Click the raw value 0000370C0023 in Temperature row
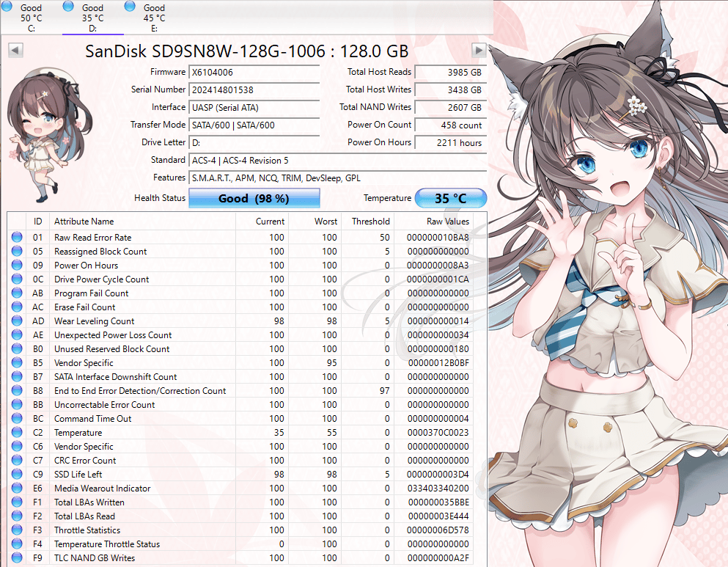 pos(438,432)
